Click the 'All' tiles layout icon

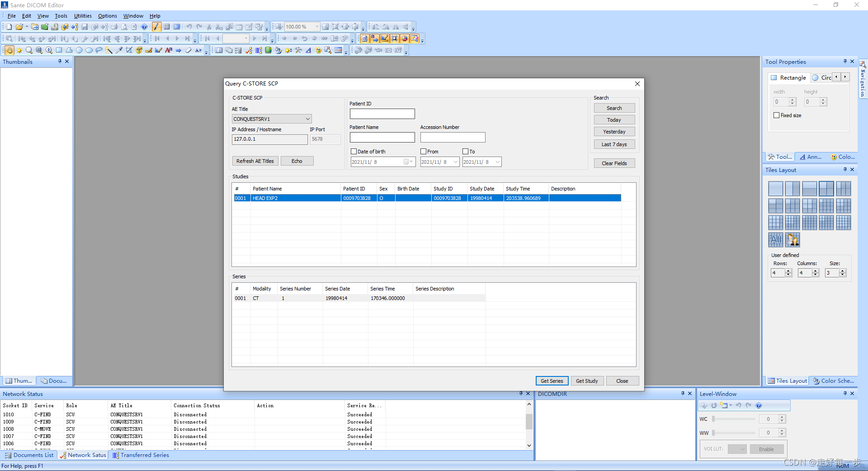775,239
